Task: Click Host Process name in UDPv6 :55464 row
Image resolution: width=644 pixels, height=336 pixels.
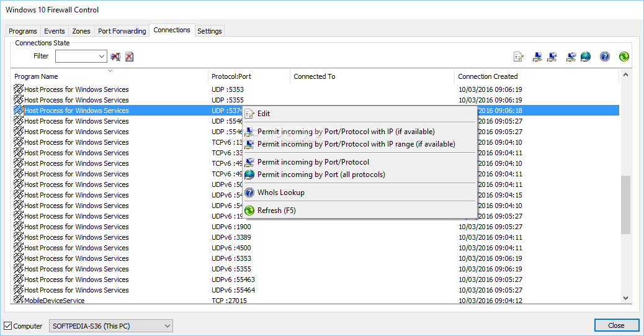Action: pyautogui.click(x=76, y=290)
